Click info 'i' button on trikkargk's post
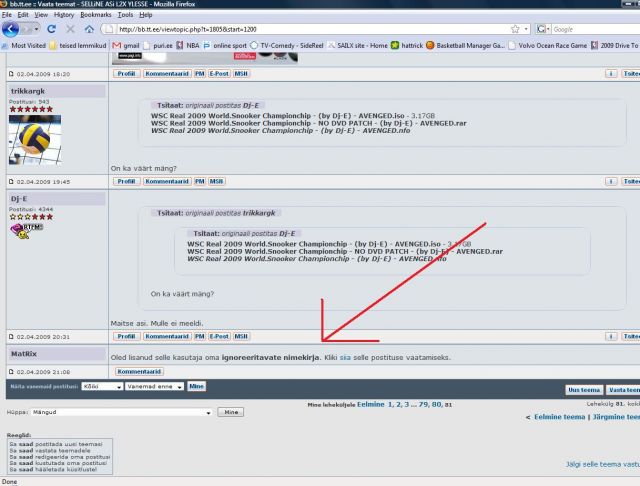Screen dimensions: 640x486 610,181
